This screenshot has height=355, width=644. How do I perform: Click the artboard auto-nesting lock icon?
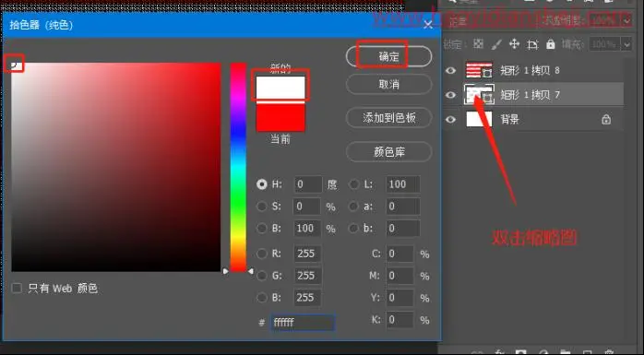[532, 44]
